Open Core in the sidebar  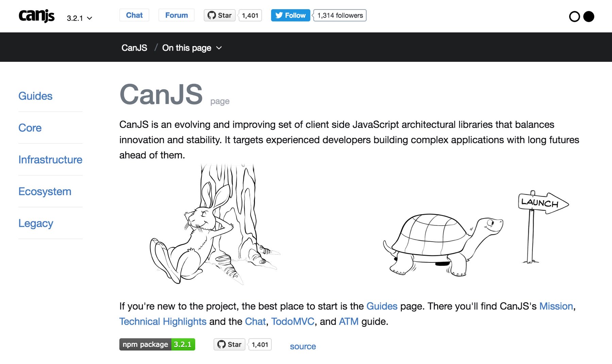point(30,128)
